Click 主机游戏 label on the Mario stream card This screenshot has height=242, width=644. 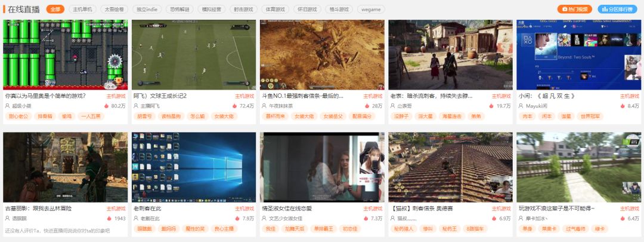[116, 96]
